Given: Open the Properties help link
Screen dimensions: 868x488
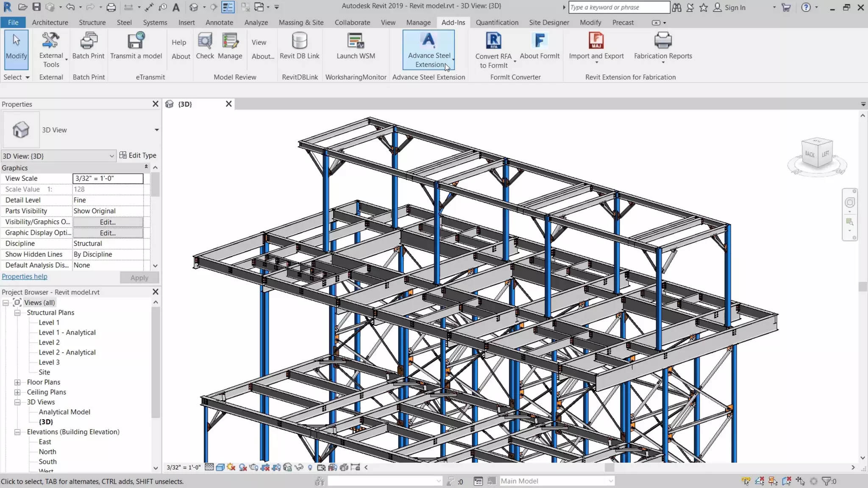Looking at the screenshot, I should click(x=25, y=277).
